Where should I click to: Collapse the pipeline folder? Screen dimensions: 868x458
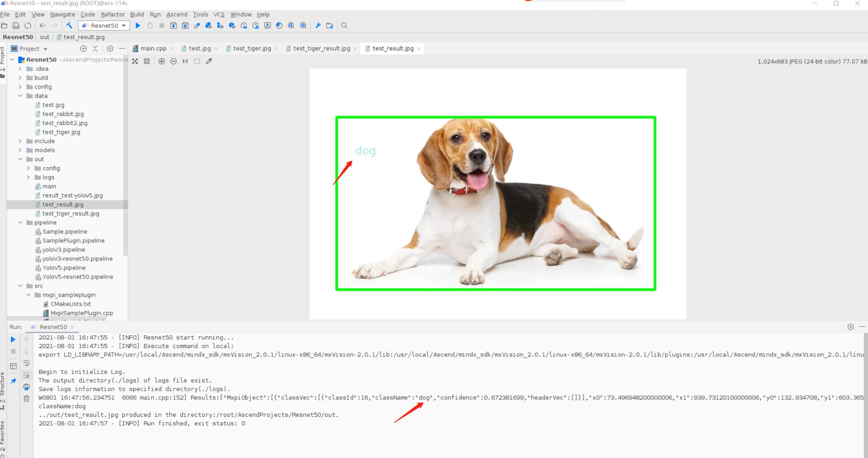point(20,222)
